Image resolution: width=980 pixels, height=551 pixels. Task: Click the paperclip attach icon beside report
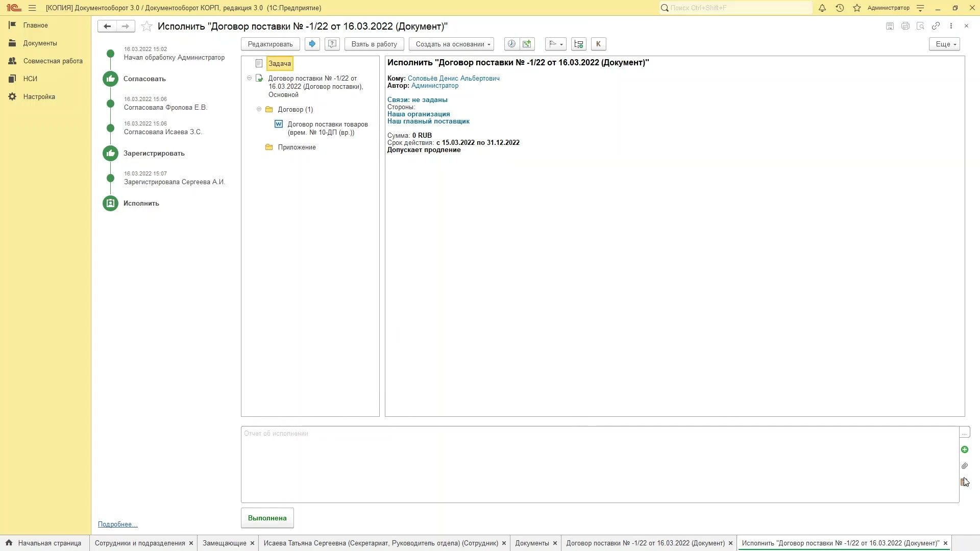click(x=964, y=466)
